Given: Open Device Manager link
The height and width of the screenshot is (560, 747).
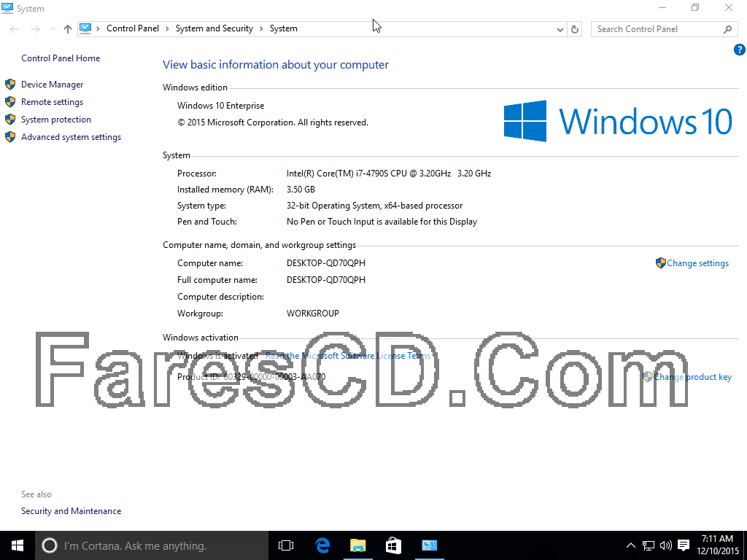Looking at the screenshot, I should (x=52, y=85).
